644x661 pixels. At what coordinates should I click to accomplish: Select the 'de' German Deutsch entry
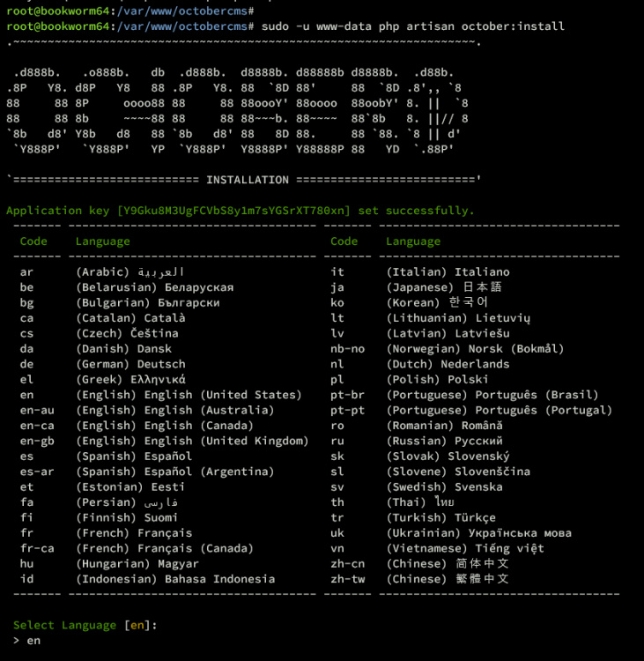[102, 364]
